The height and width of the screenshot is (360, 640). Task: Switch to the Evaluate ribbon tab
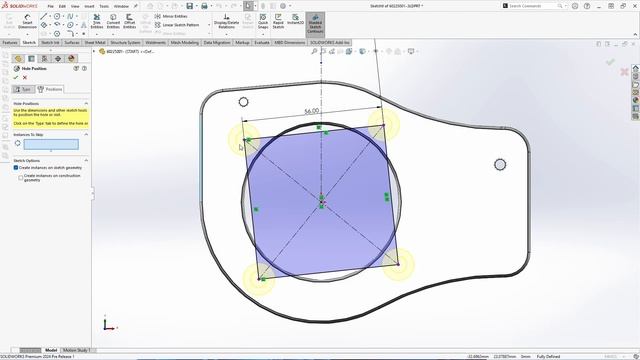point(262,42)
